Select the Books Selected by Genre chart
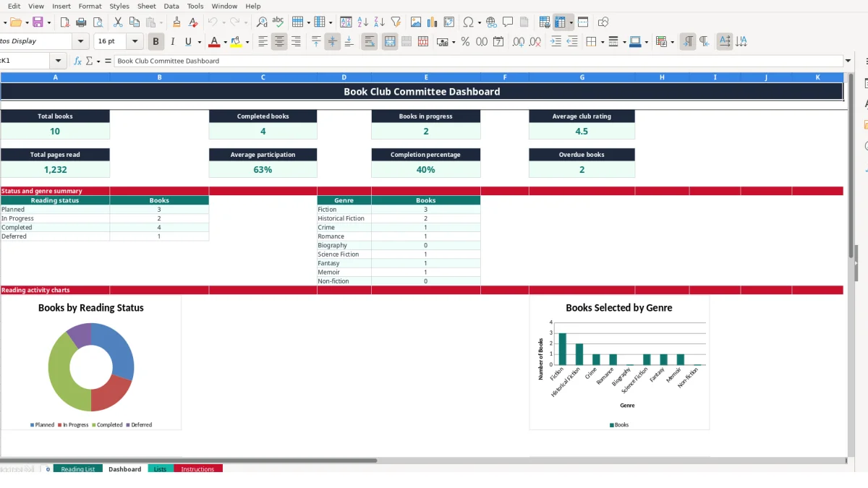 (619, 363)
